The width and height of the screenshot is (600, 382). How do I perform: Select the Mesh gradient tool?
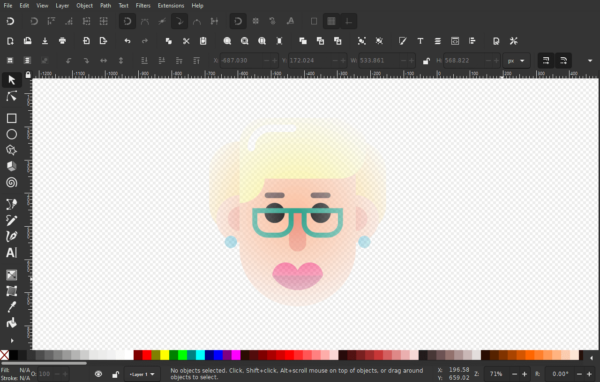click(11, 291)
